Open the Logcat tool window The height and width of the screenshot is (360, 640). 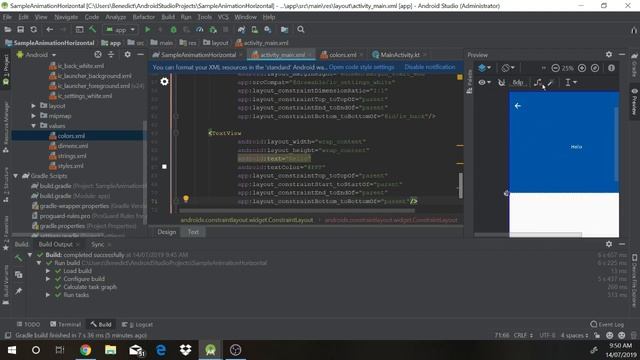point(138,324)
